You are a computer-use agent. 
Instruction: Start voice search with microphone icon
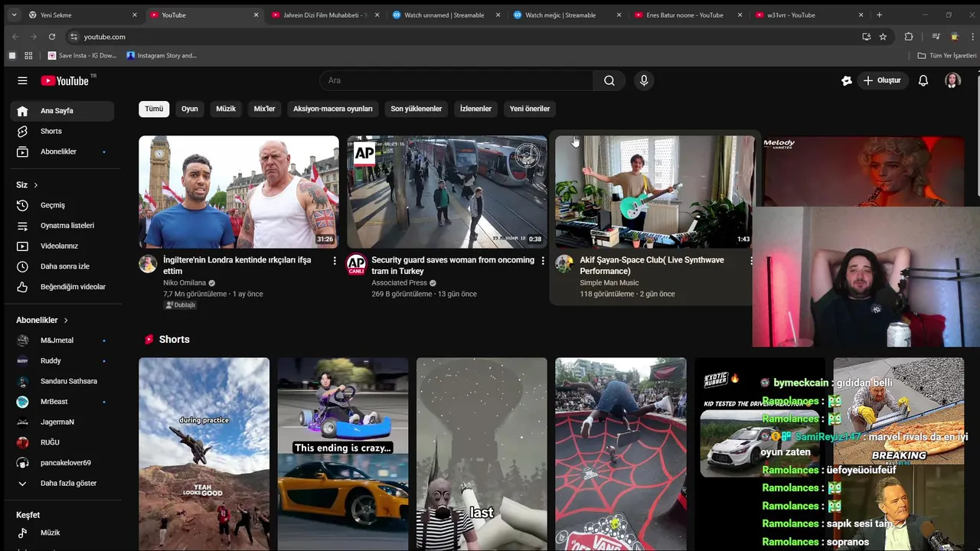(x=644, y=80)
